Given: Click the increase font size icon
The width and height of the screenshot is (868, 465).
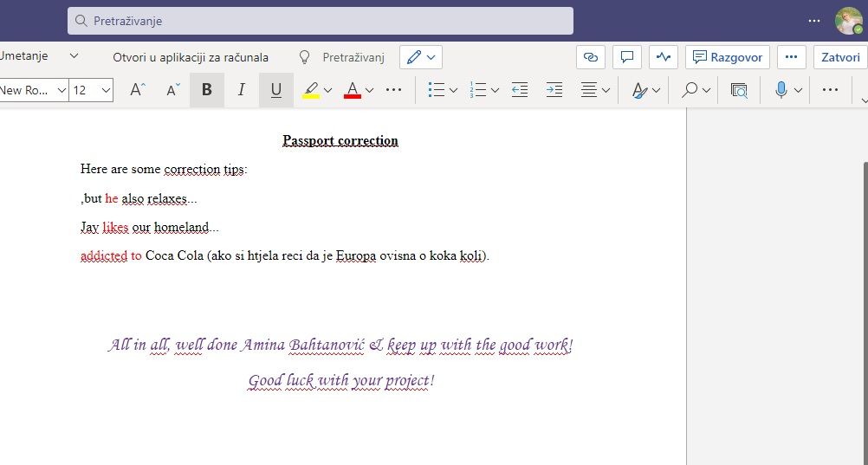Looking at the screenshot, I should [138, 90].
